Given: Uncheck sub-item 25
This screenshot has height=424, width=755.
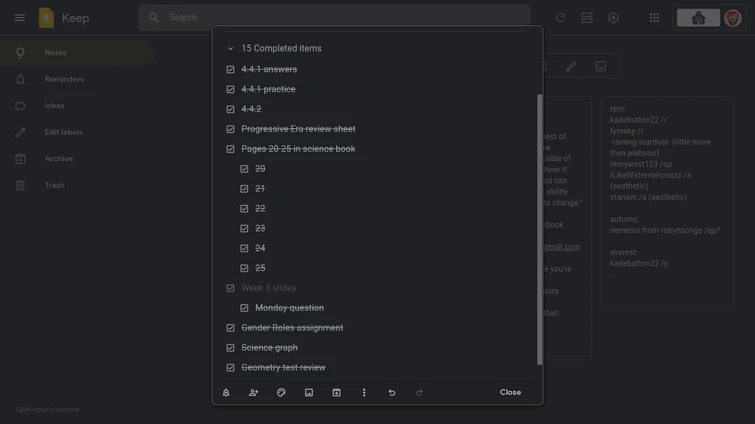Looking at the screenshot, I should [x=244, y=268].
